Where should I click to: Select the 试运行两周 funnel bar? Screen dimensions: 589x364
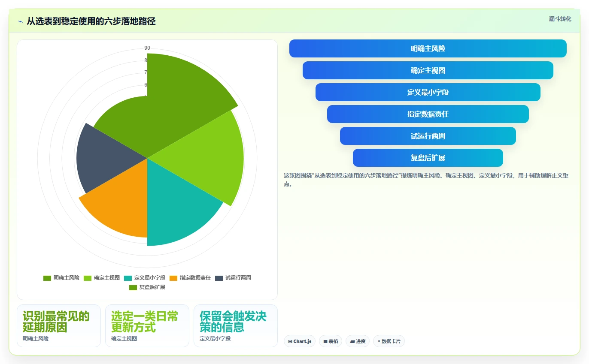point(428,136)
